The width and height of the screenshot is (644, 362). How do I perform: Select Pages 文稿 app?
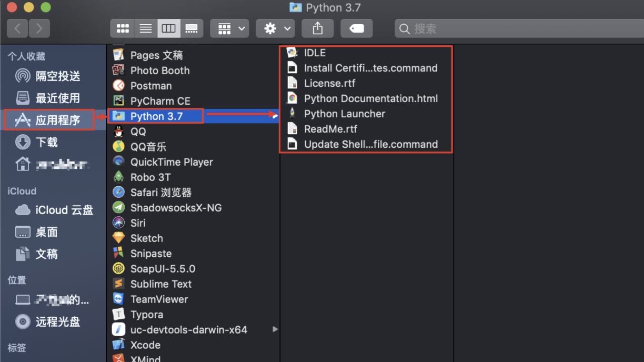(x=194, y=55)
